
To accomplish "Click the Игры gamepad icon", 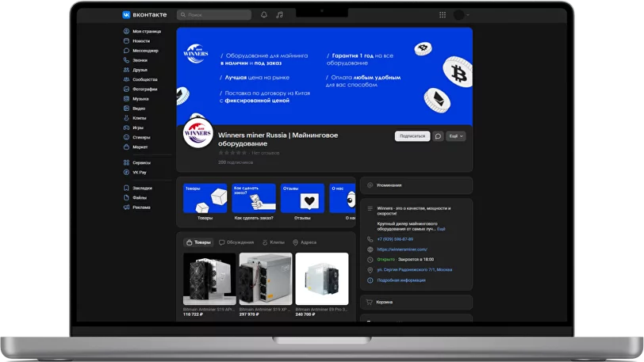I will pyautogui.click(x=126, y=128).
